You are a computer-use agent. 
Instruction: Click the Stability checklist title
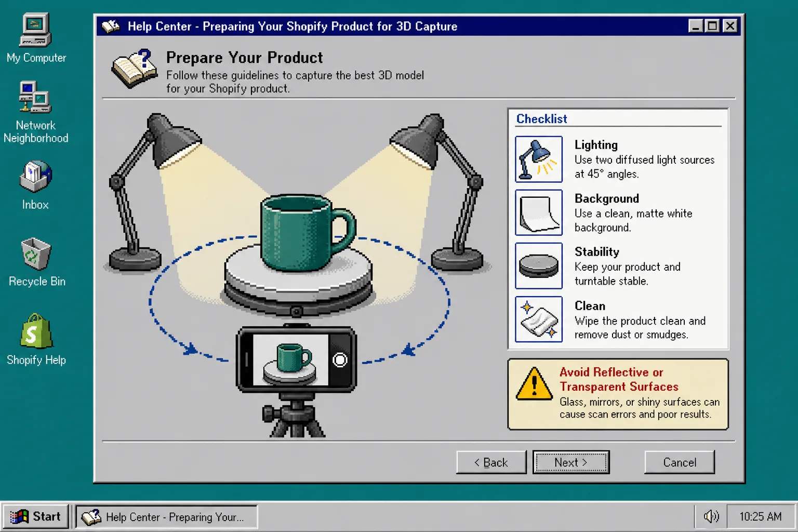point(597,252)
